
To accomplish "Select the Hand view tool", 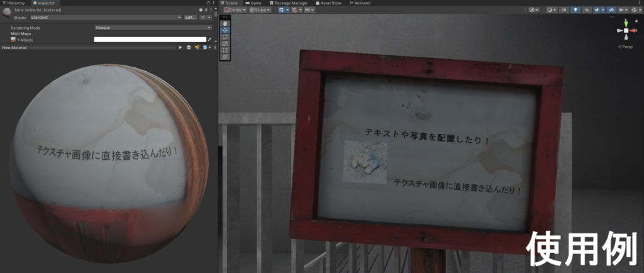I will click(225, 23).
